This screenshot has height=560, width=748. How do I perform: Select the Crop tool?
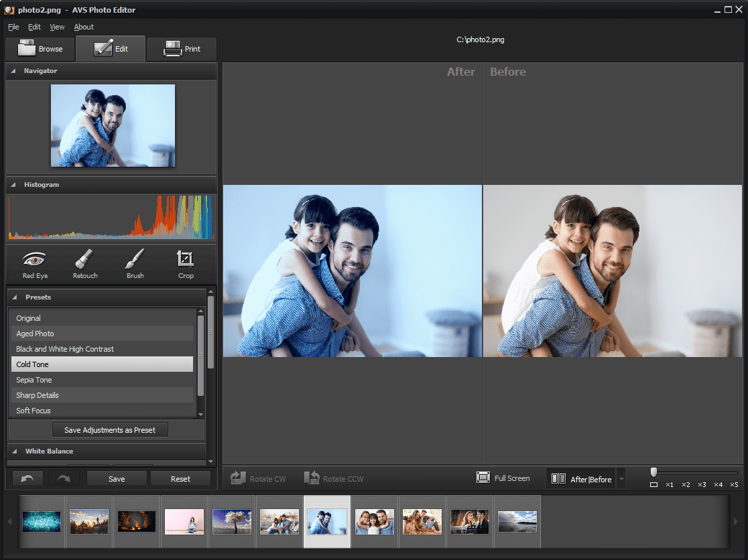pyautogui.click(x=186, y=264)
